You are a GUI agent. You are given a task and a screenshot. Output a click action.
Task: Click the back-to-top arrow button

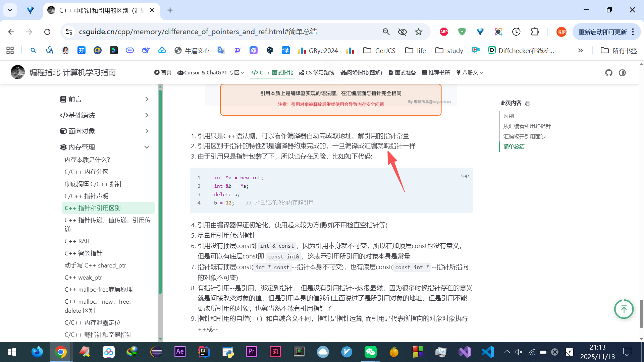pos(624,309)
